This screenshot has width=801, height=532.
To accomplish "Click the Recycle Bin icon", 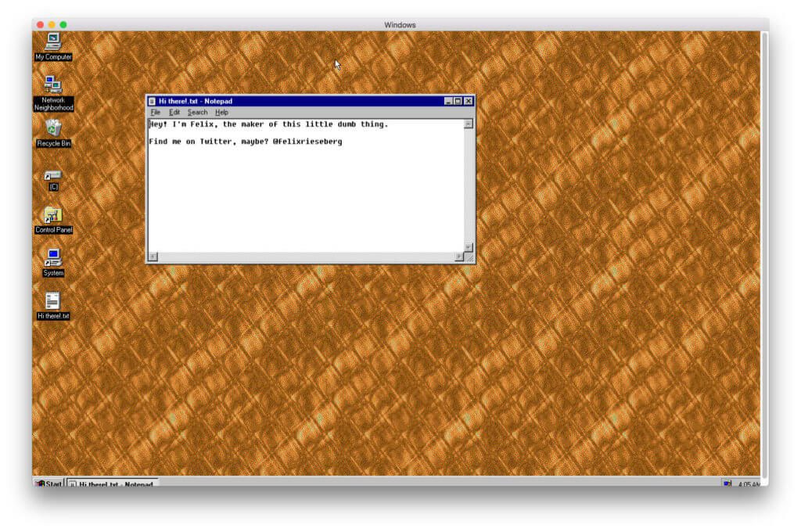I will pos(53,128).
